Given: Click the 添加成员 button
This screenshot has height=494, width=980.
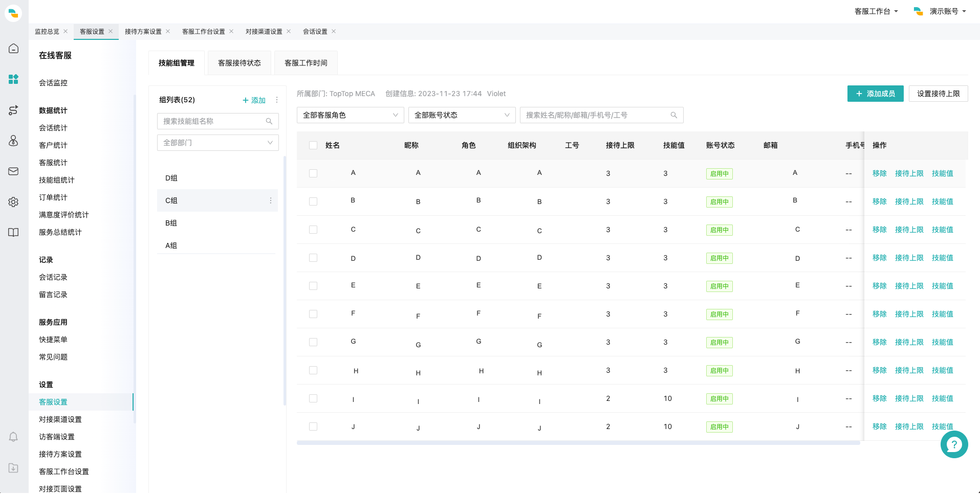Looking at the screenshot, I should point(876,94).
